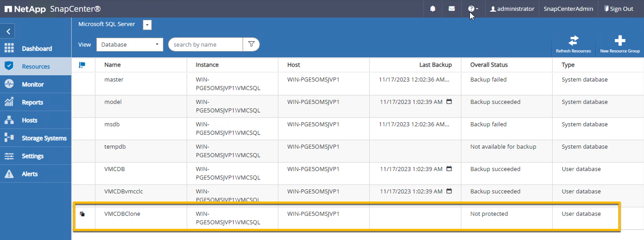Click the Resources shield icon
This screenshot has width=644, height=240.
click(x=9, y=66)
